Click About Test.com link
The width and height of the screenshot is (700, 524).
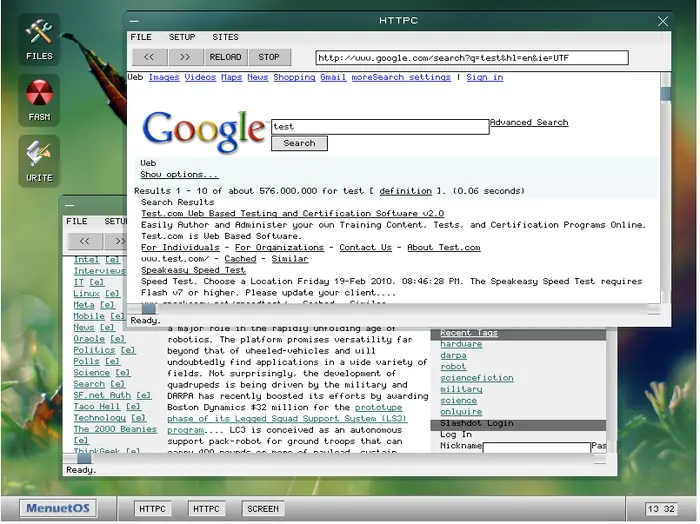tap(444, 247)
